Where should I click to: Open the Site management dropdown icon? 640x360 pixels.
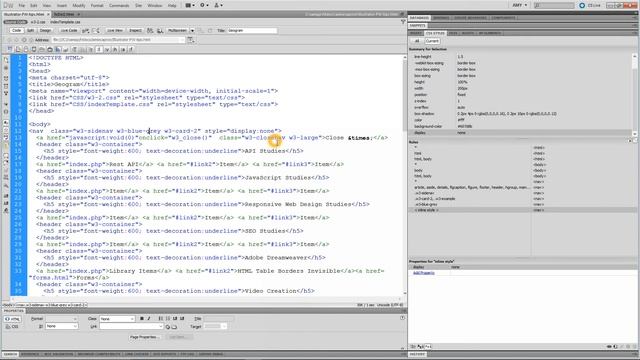[x=218, y=5]
